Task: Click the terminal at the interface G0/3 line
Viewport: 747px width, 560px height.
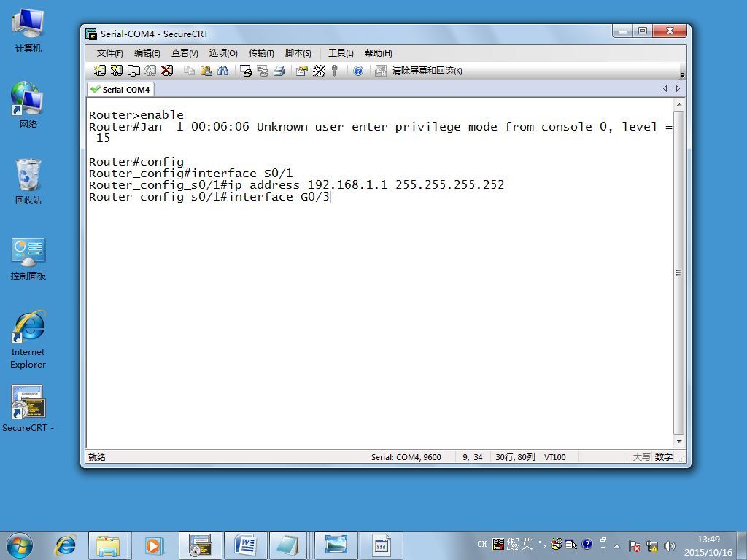Action: 209,197
